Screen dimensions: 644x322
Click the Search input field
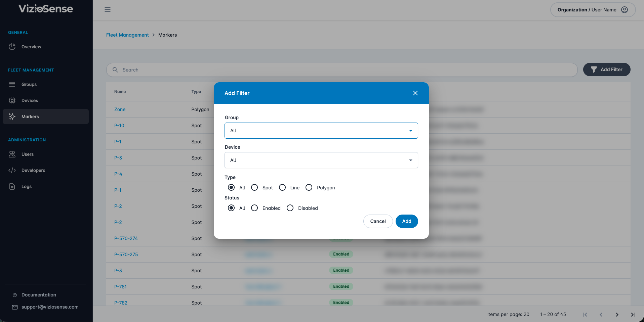[342, 70]
